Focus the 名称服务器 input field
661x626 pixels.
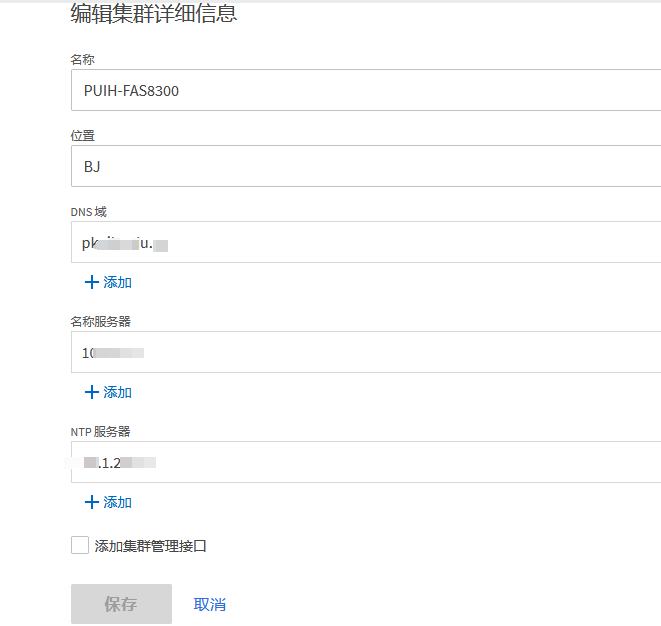[366, 352]
